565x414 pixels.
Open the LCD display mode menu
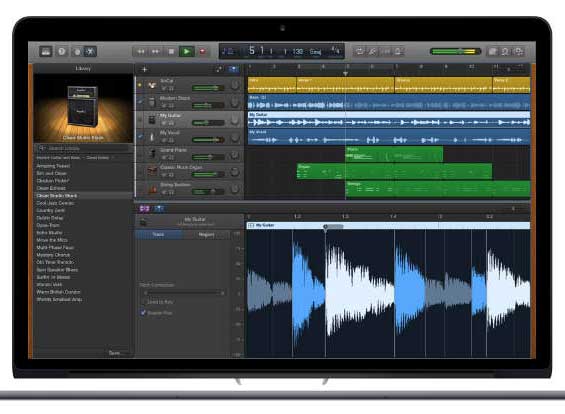228,52
